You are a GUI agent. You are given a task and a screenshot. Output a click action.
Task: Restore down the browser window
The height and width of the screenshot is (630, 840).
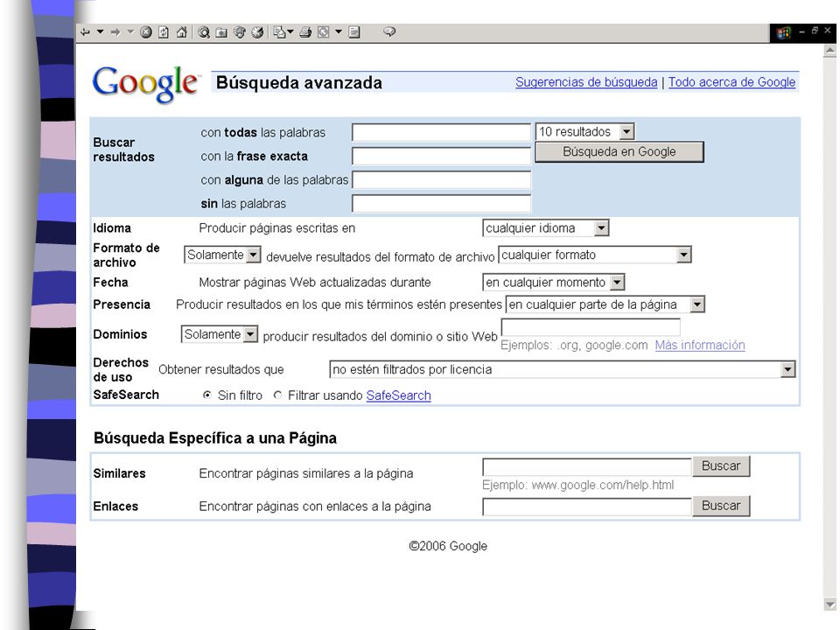click(x=815, y=31)
